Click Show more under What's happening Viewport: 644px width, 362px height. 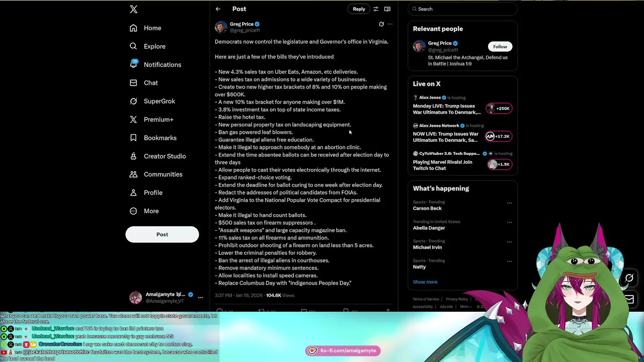point(425,282)
